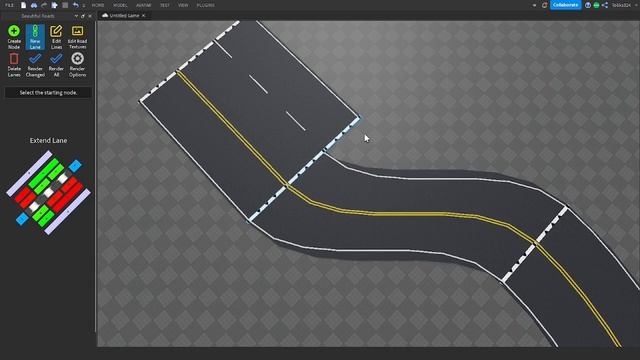Screen dimensions: 640x360
Task: Click the blue undo arrow icon
Action: pos(76,5)
